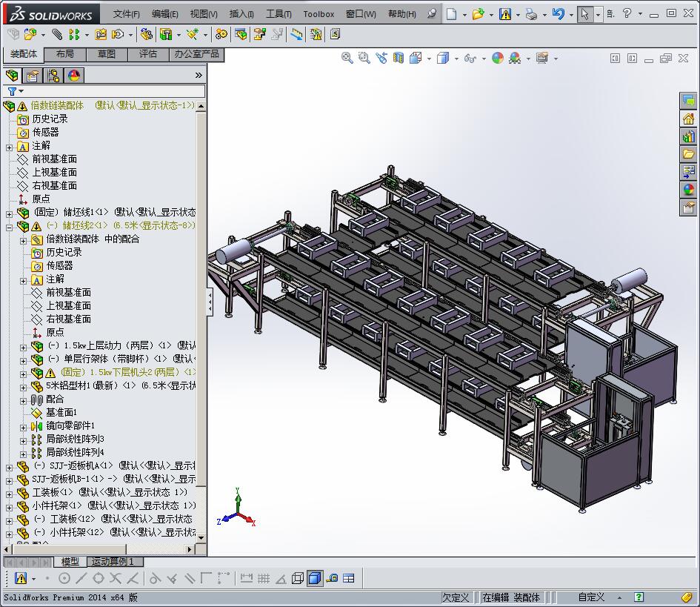Open the 工具(T) menu
The image size is (700, 607).
[x=279, y=14]
